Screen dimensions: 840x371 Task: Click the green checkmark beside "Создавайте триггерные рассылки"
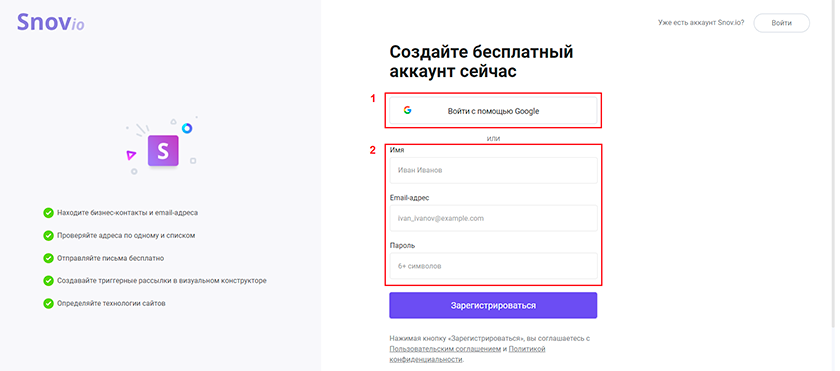(48, 281)
